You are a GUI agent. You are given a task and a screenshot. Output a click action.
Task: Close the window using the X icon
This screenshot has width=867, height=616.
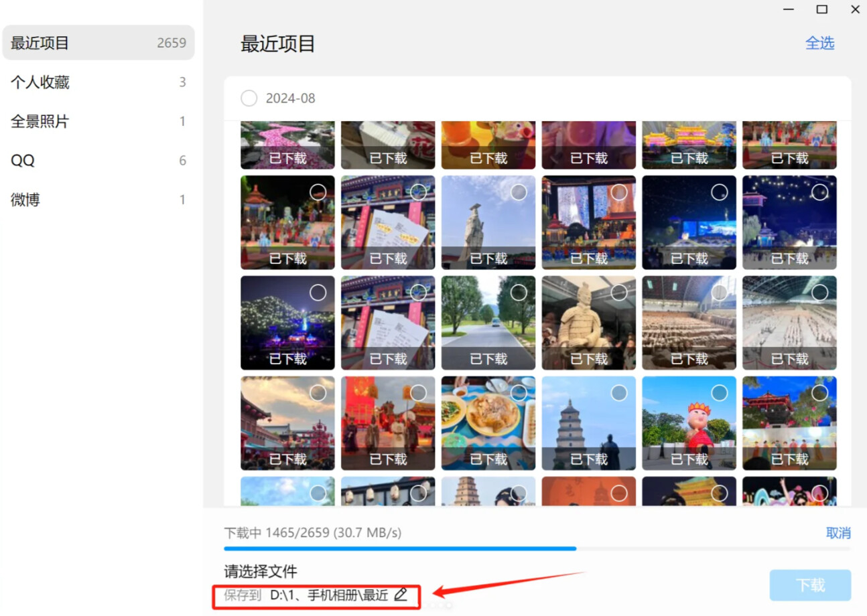point(855,9)
